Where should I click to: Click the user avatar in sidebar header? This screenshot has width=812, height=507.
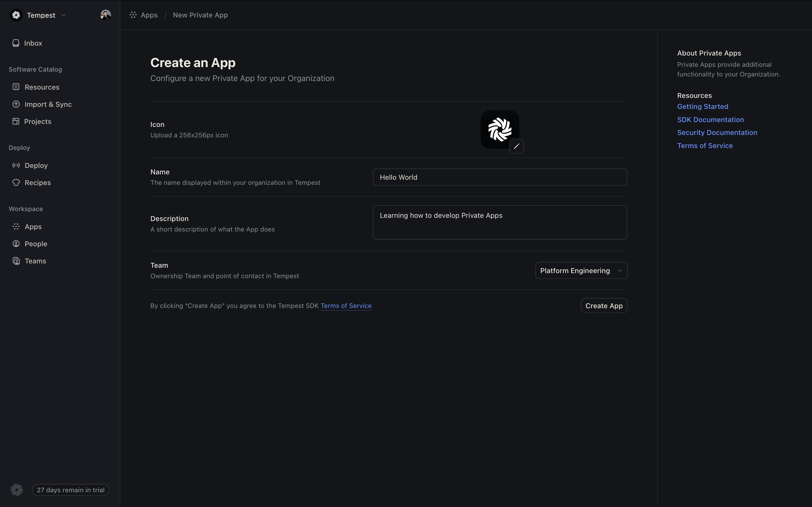(106, 15)
